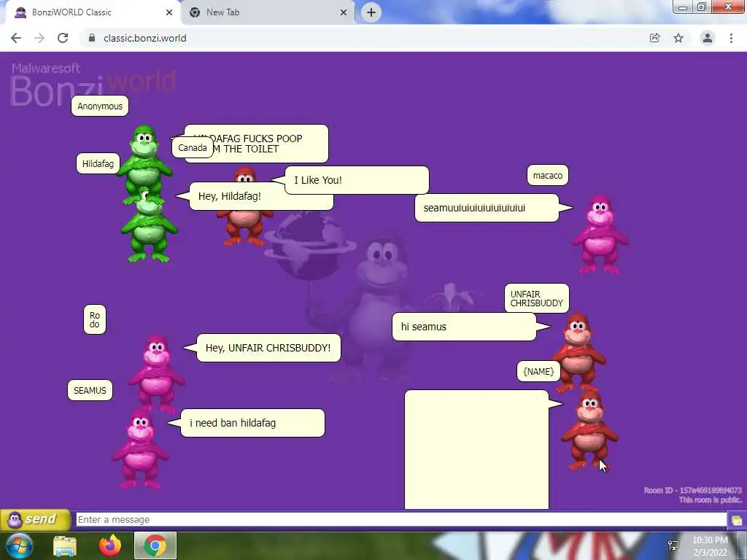
Task: Click the Chrome taskbar button
Action: (155, 545)
